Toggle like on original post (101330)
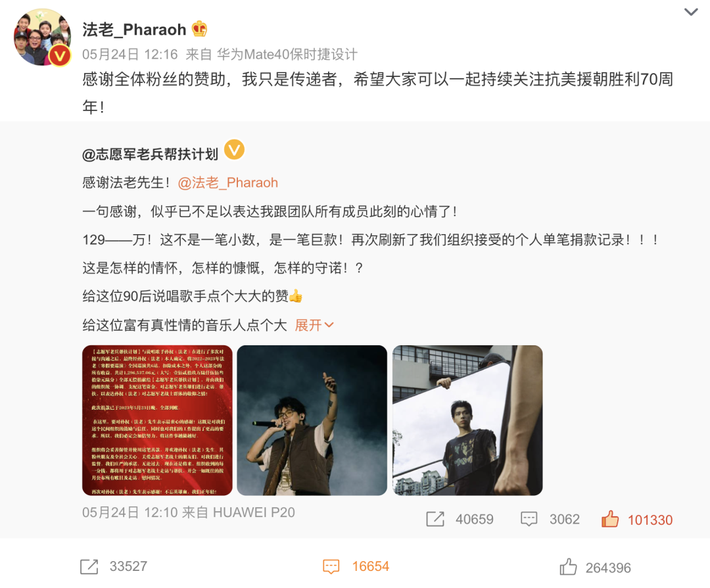 [x=610, y=519]
